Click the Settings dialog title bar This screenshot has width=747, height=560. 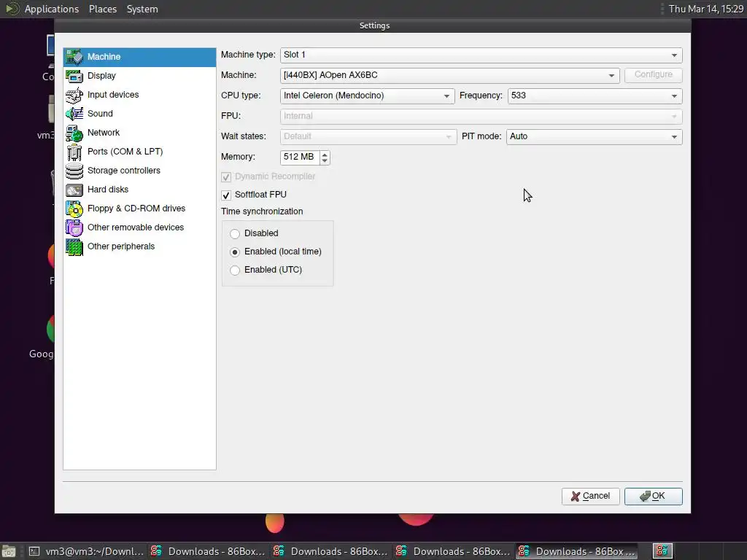[x=373, y=26]
